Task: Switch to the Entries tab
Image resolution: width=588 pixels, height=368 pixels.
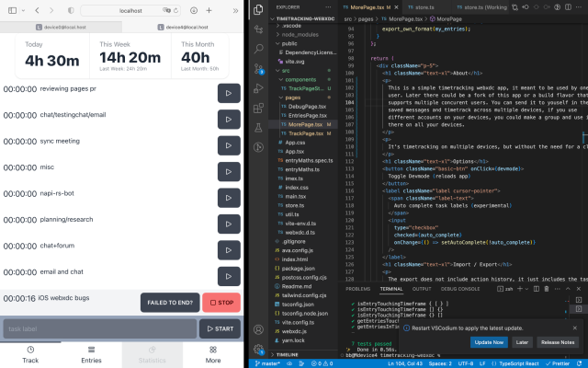Action: 91,354
